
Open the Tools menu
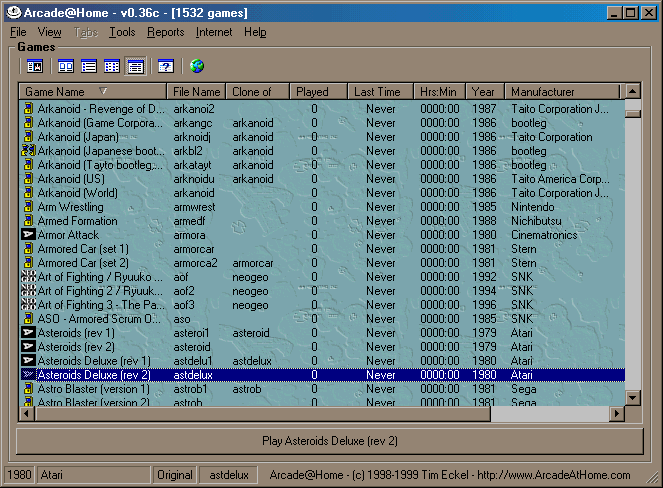click(122, 32)
